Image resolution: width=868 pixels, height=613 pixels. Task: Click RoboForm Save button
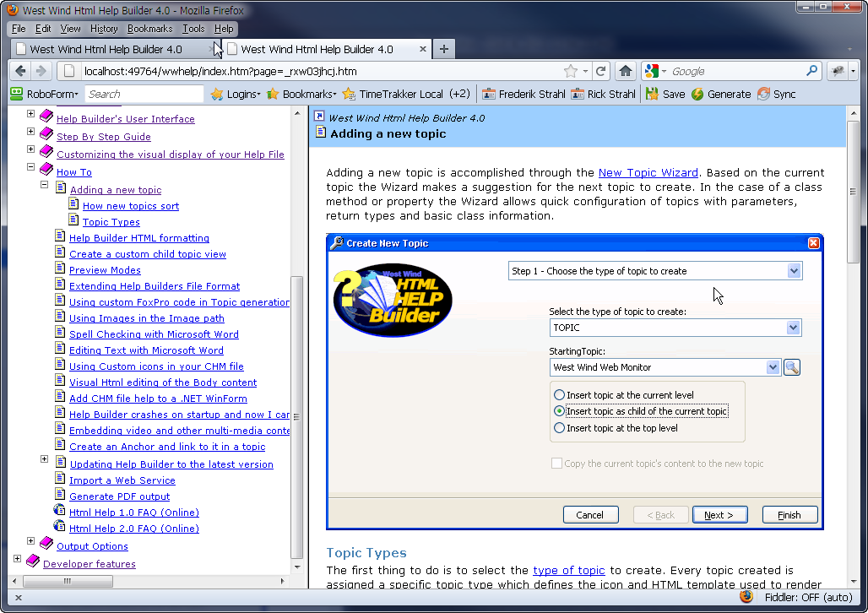pos(665,94)
